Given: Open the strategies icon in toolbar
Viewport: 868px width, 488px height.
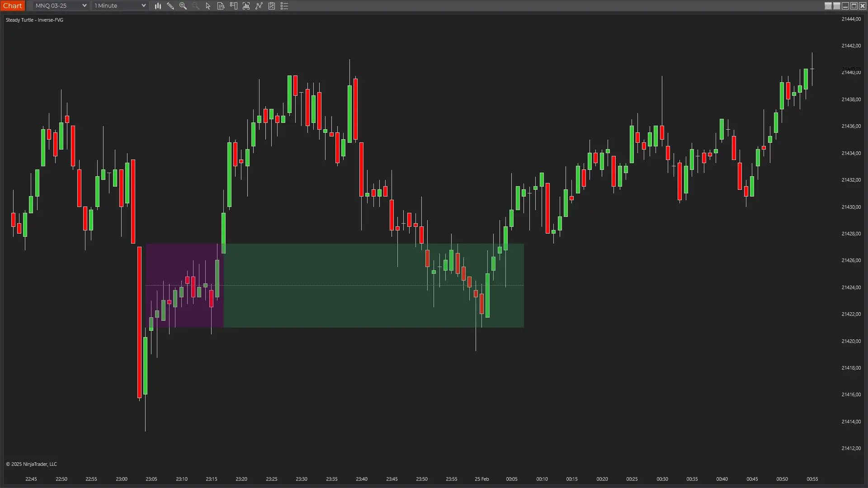Looking at the screenshot, I should click(272, 6).
